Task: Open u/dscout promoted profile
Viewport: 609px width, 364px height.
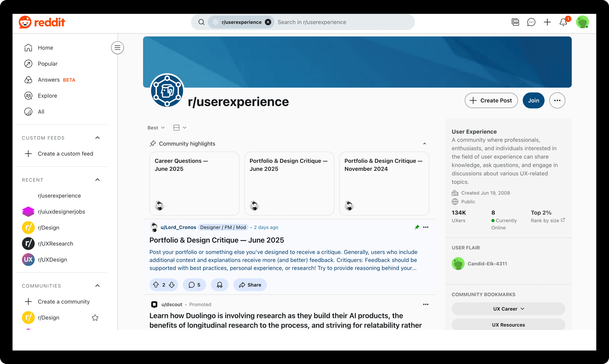Action: [172, 305]
